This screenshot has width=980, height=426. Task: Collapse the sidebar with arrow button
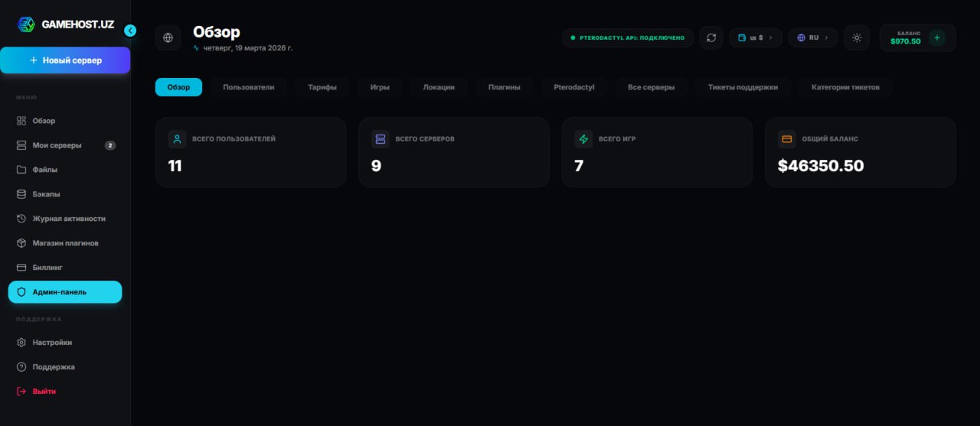click(130, 31)
